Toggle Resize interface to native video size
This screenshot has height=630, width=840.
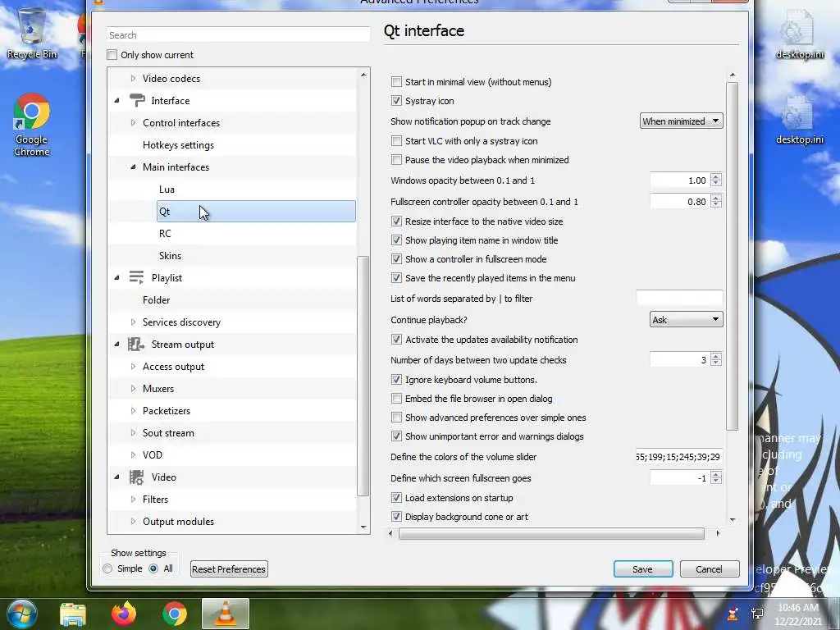coord(396,221)
